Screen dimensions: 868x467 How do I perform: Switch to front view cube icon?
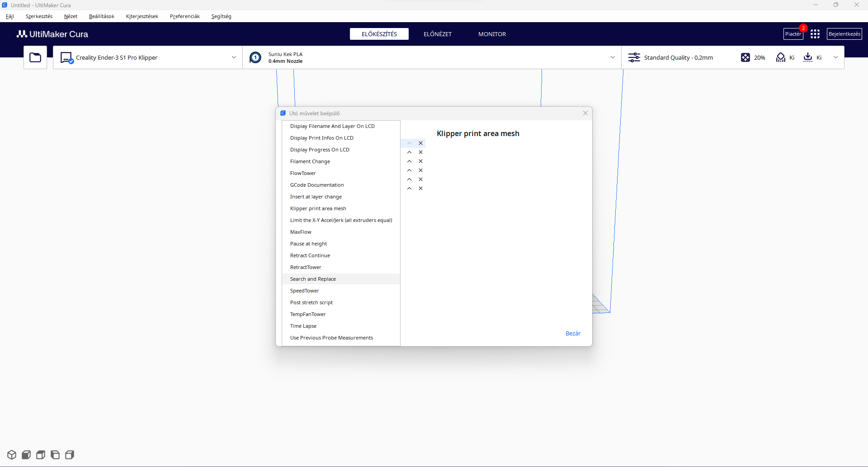point(26,455)
